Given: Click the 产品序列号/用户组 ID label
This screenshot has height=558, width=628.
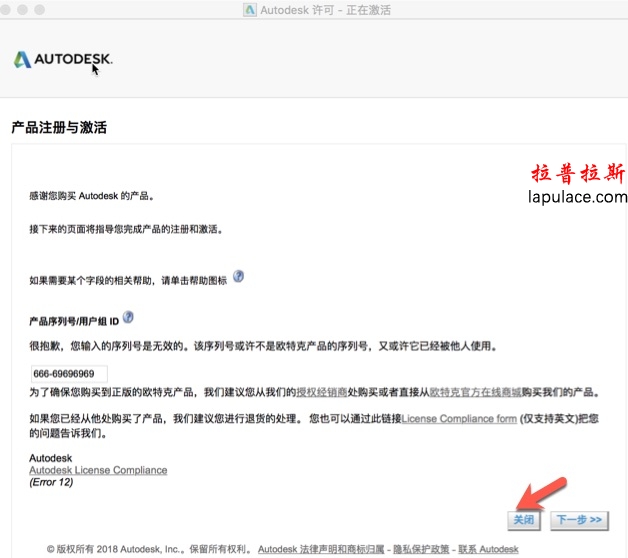Looking at the screenshot, I should point(74,321).
